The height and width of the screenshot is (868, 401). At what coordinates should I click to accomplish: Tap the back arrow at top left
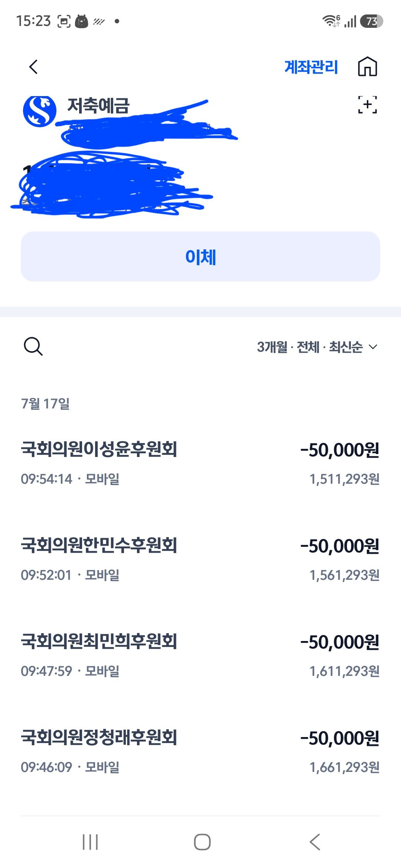point(33,67)
